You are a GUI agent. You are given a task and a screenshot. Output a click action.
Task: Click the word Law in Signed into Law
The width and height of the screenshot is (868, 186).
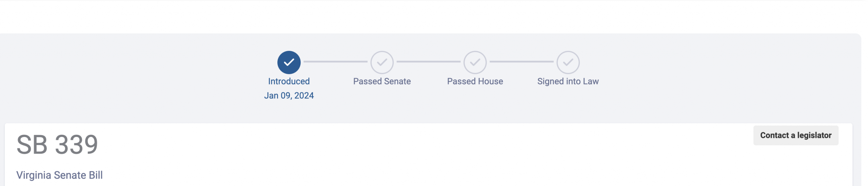tap(591, 81)
